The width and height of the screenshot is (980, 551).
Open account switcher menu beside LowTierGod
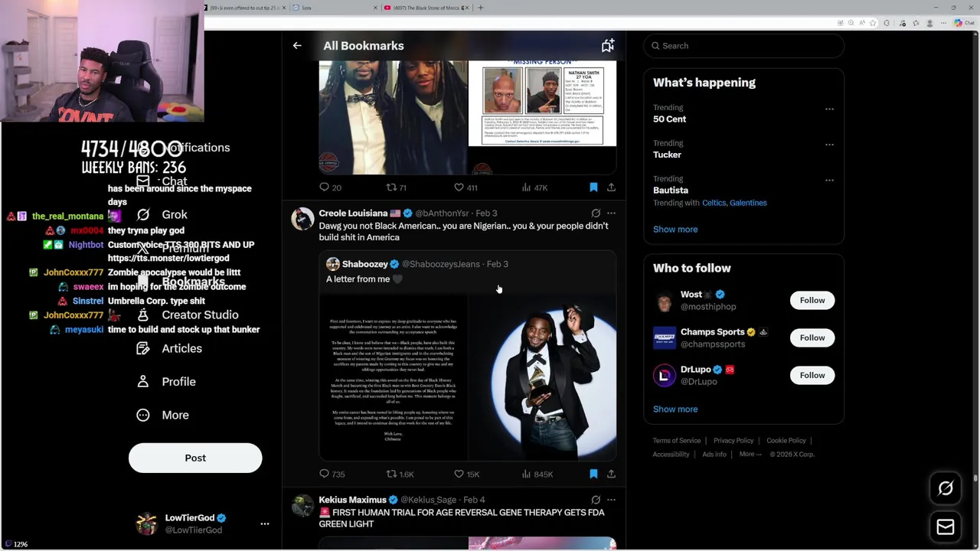tap(265, 523)
